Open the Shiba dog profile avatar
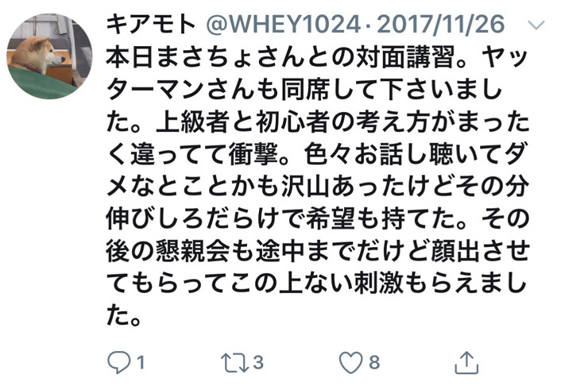 (49, 56)
